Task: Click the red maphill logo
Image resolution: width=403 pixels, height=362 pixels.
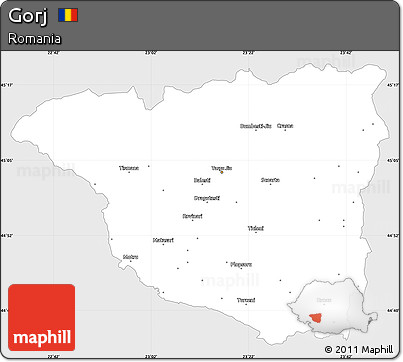Action: click(41, 317)
